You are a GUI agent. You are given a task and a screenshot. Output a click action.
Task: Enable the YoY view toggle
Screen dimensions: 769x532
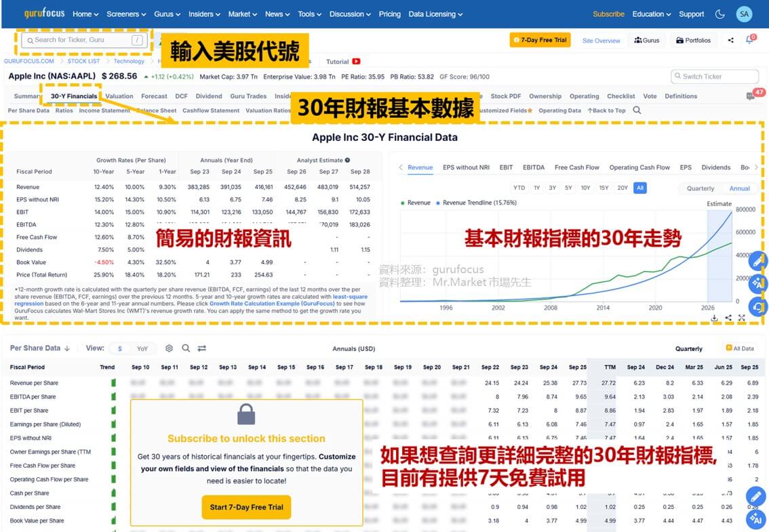click(142, 348)
